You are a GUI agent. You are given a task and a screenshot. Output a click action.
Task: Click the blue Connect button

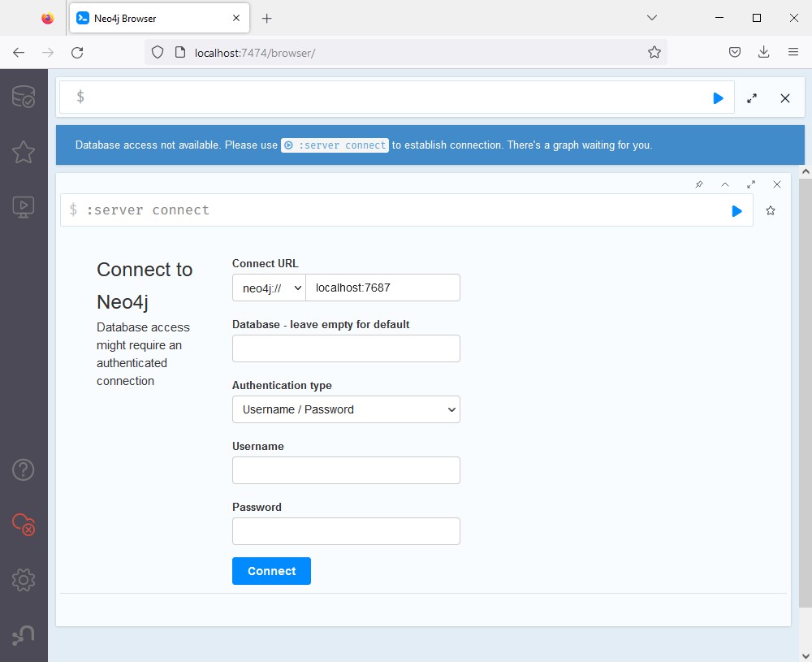[271, 571]
